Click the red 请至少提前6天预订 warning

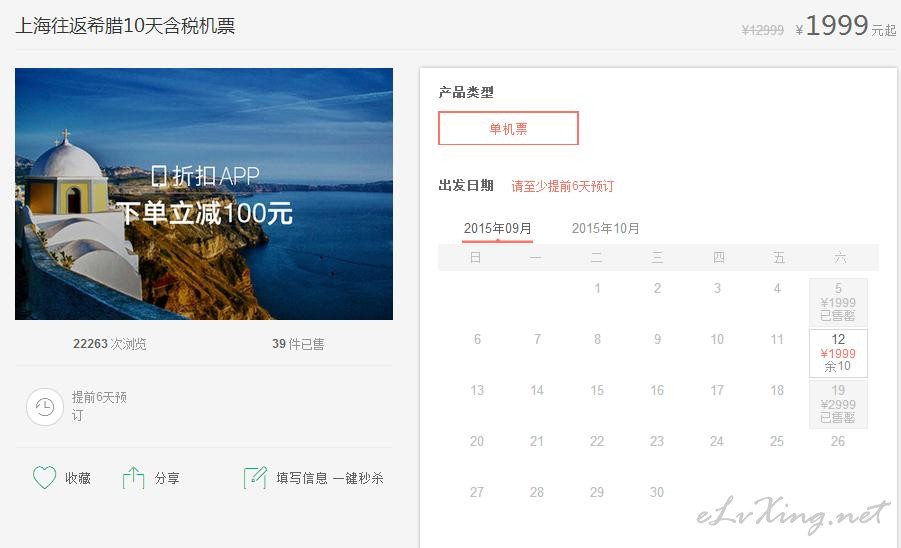[563, 186]
